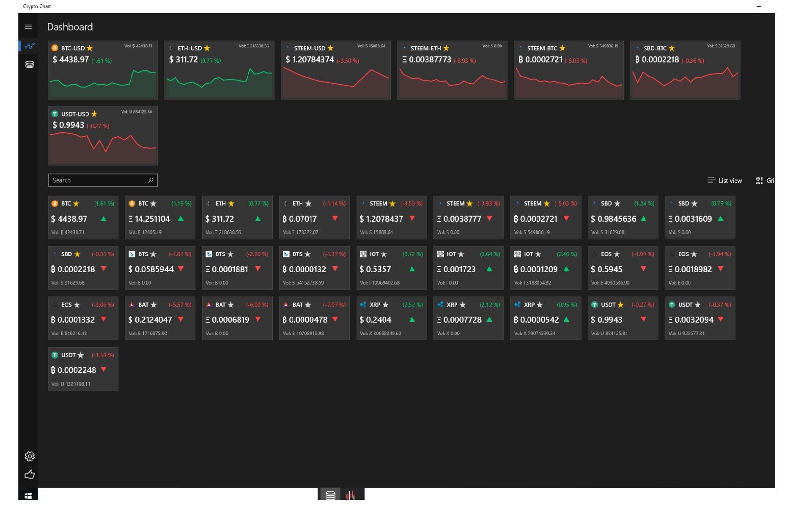Screen dimensions: 812x508
Task: Open the STEEM-ETH chart card
Action: pyautogui.click(x=452, y=70)
